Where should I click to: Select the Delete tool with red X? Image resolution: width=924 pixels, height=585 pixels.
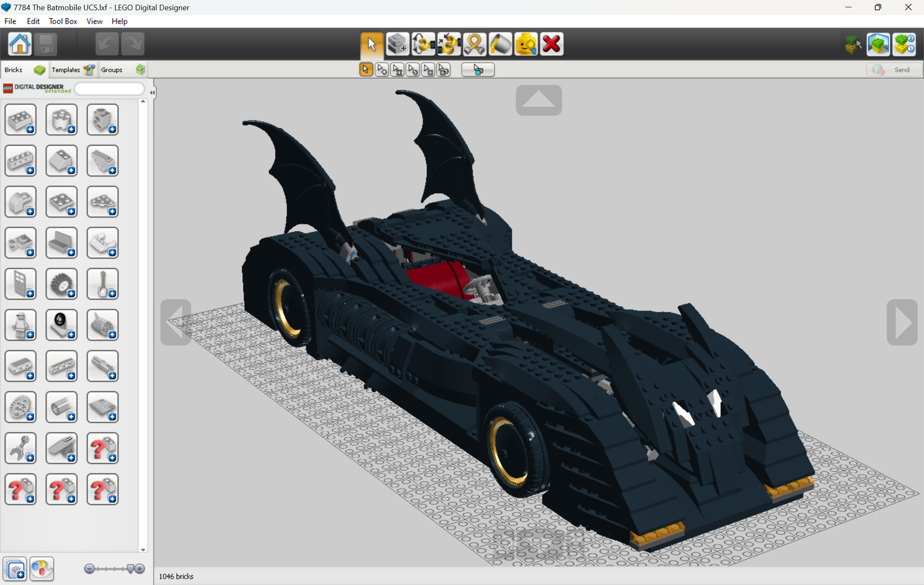(551, 44)
